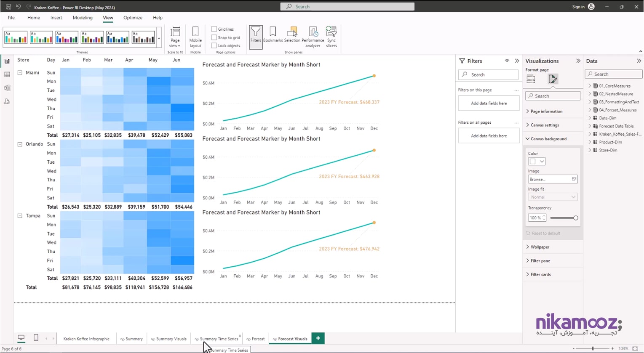Open the Page view tool

coord(175,37)
